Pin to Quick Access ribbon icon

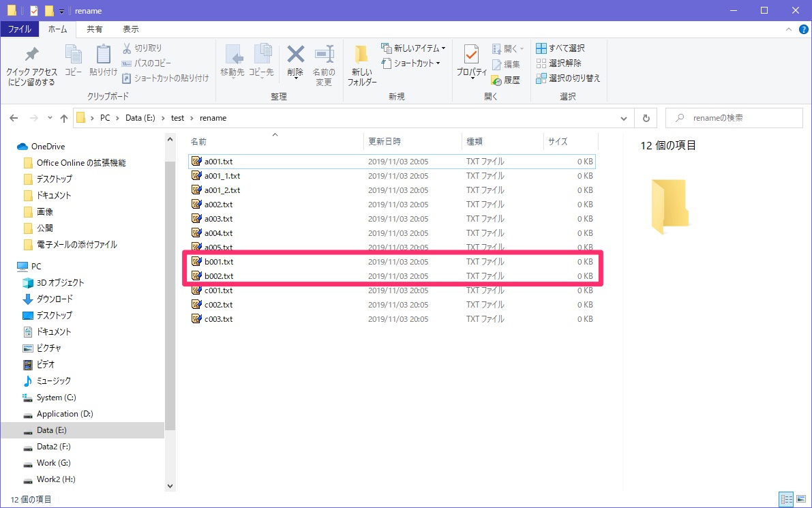click(x=31, y=66)
